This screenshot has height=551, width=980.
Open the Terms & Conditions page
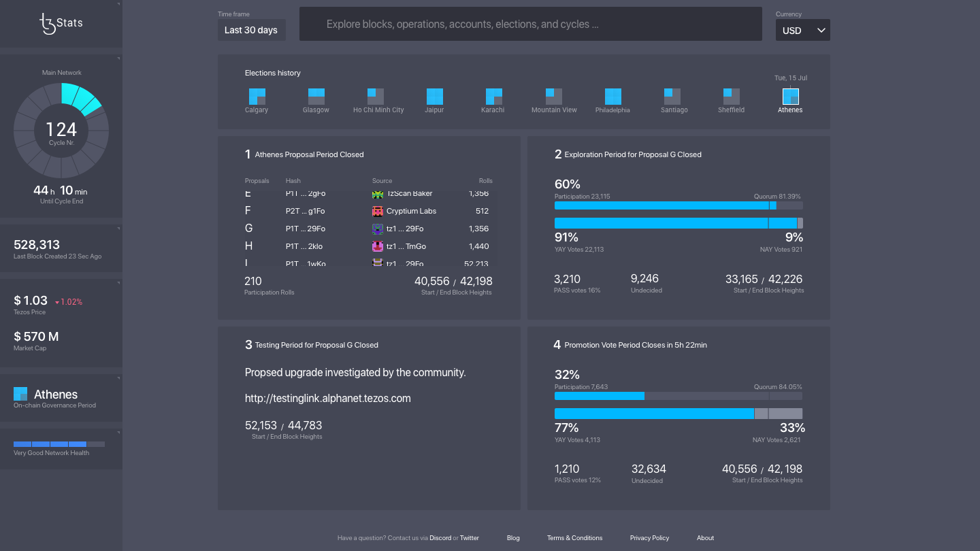coord(574,537)
